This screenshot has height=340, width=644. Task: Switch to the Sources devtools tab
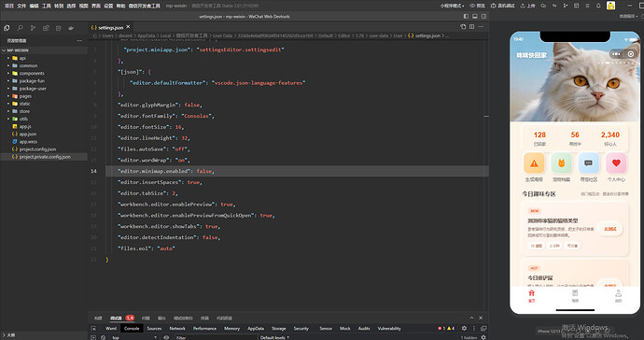[x=154, y=329]
